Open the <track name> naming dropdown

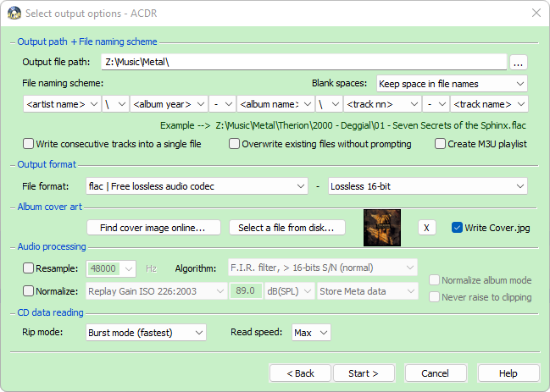(489, 104)
